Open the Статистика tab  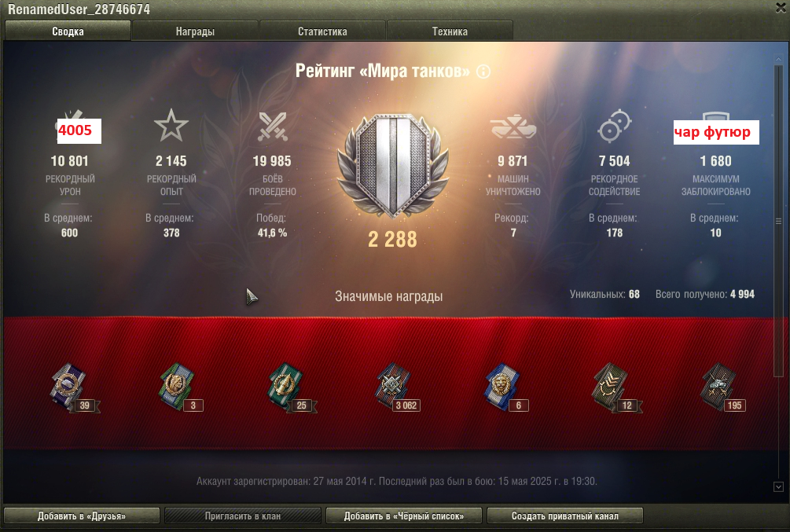click(x=322, y=31)
